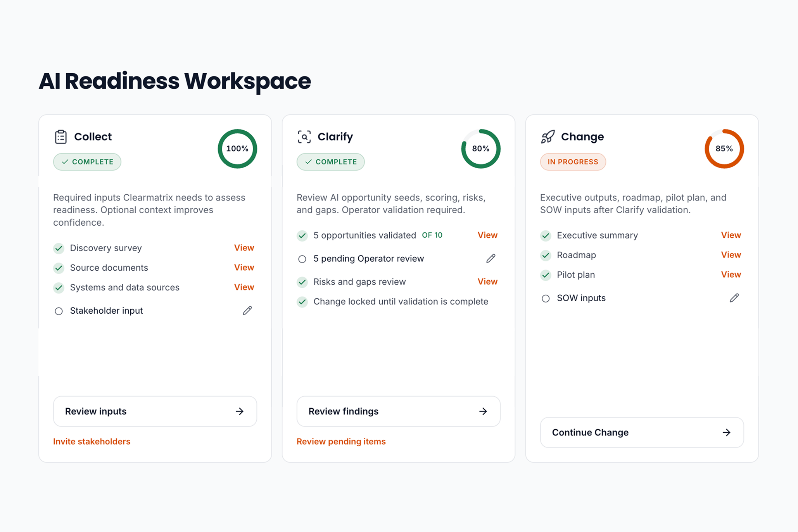Click the Change 85% progress ring
The image size is (798, 532).
click(724, 149)
